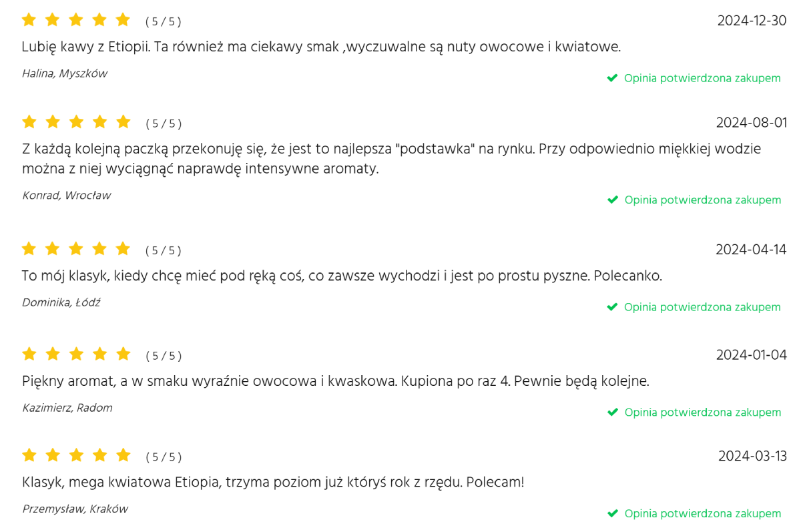This screenshot has width=801, height=532.
Task: Click the star rating on Dominika's review
Action: tap(75, 249)
